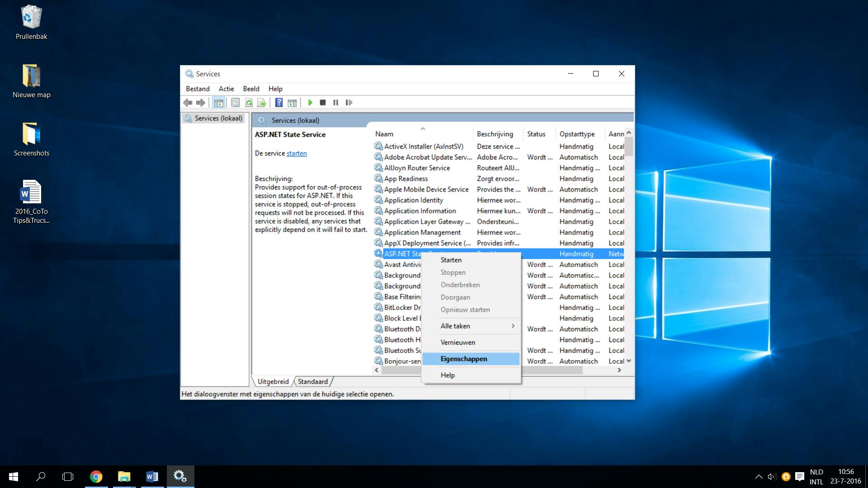Choose Starten in the context menu

(x=451, y=260)
